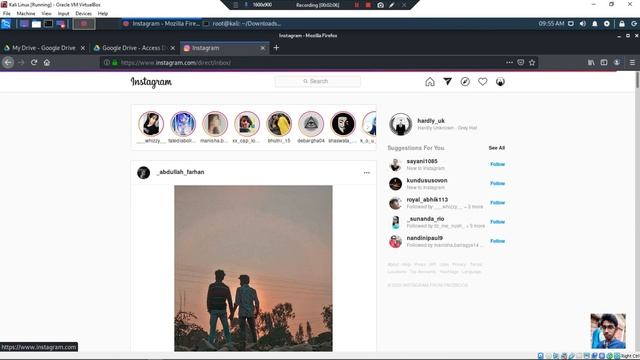This screenshot has height=360, width=640.
Task: Open VirtualBox Machine menu
Action: pos(26,13)
